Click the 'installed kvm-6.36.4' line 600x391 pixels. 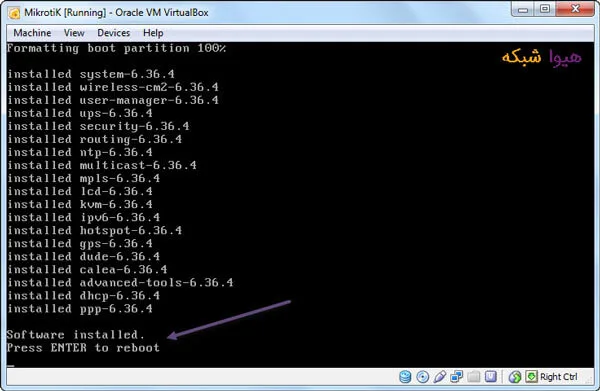[x=80, y=204]
